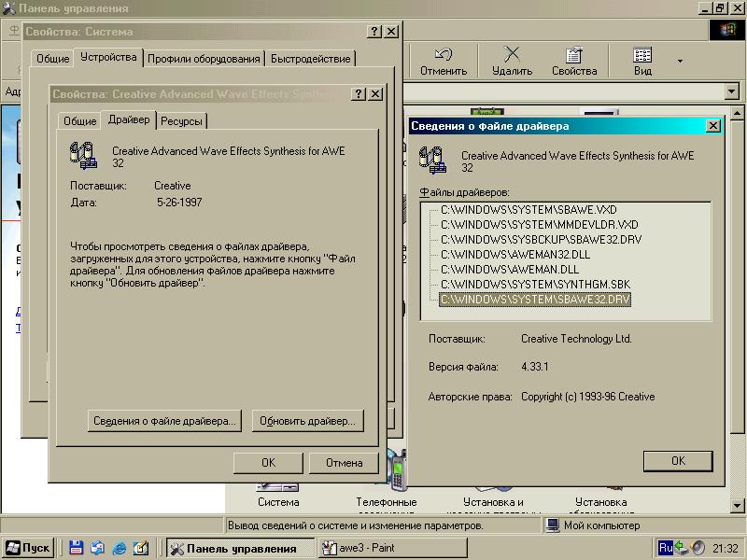Open the Пуск start button
The width and height of the screenshot is (747, 560).
pos(28,548)
